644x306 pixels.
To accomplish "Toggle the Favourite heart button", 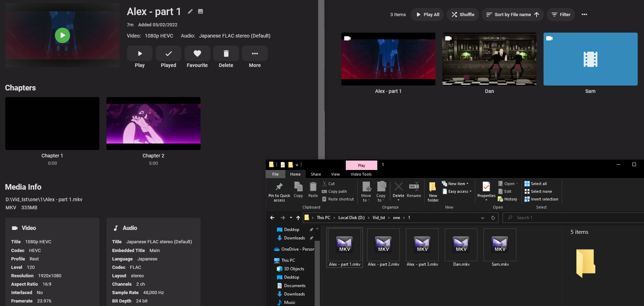I will tap(197, 54).
